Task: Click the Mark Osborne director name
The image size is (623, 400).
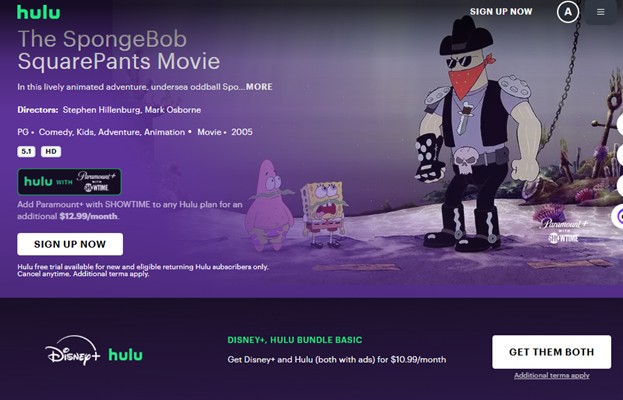Action: point(173,110)
